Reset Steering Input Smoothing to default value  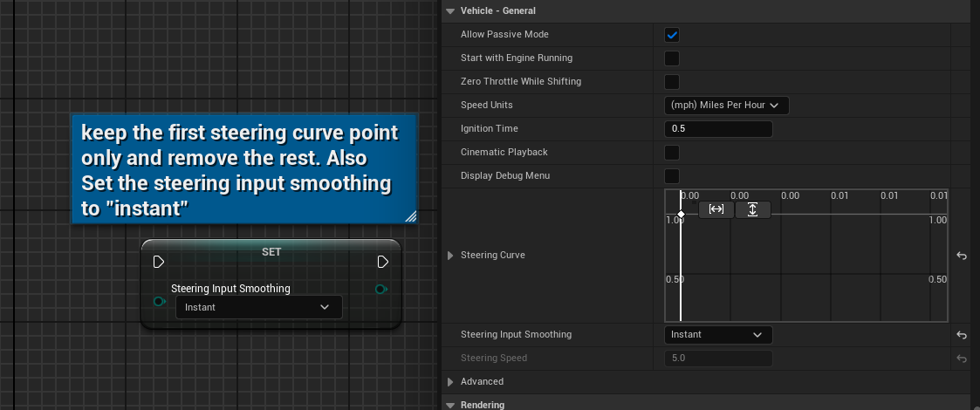click(x=962, y=335)
